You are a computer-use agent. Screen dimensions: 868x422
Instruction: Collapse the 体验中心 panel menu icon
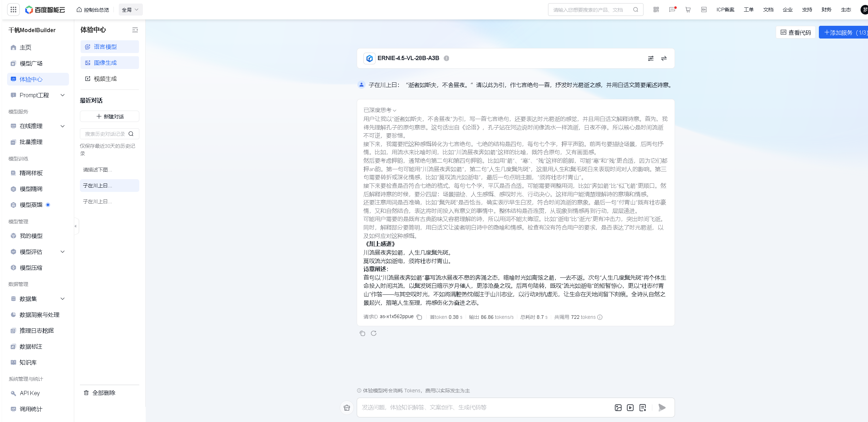(x=135, y=30)
